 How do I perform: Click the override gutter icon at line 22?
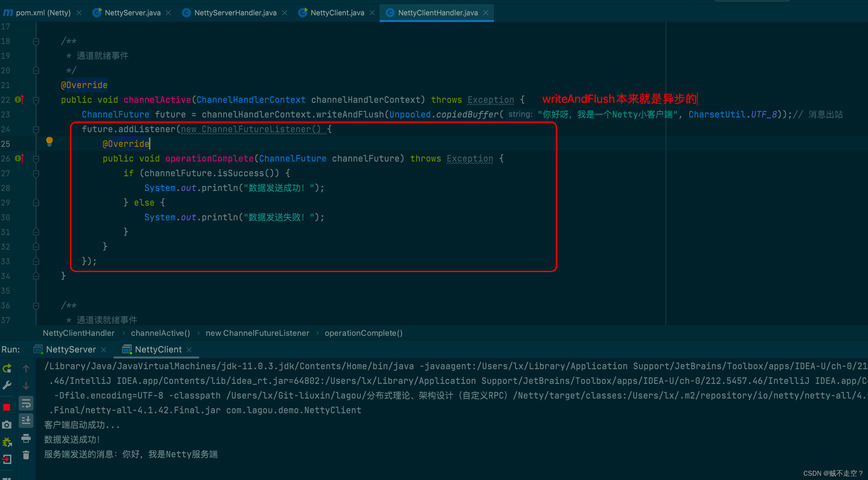pos(19,99)
